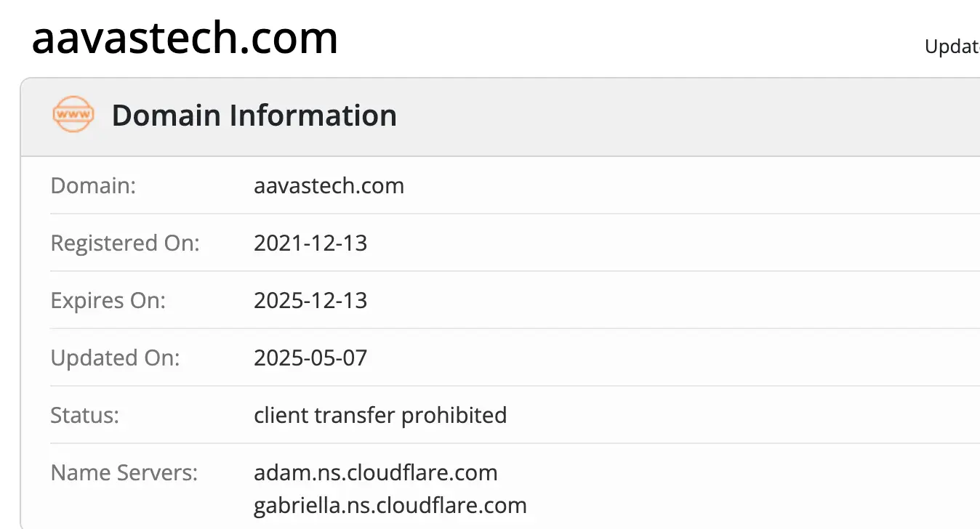980x529 pixels.
Task: Click the adam.ns.cloudflare.com name server
Action: pos(375,472)
